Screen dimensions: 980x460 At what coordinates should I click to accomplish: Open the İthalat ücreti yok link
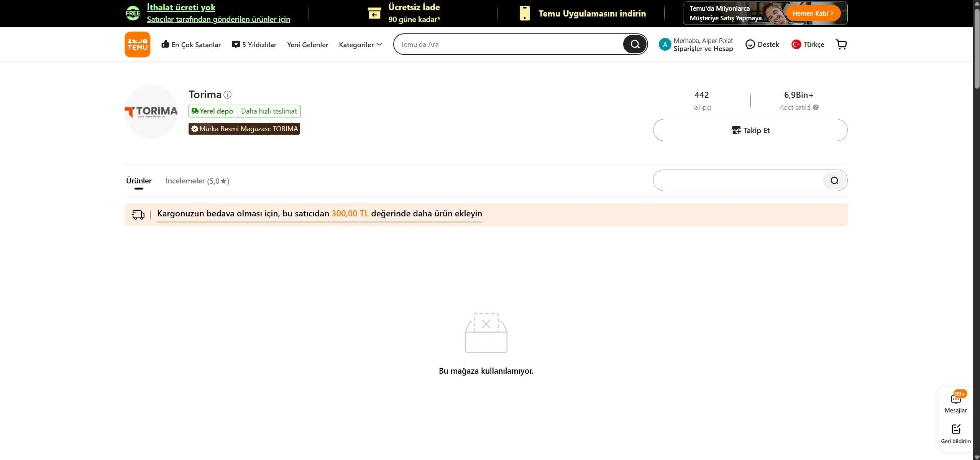tap(181, 8)
